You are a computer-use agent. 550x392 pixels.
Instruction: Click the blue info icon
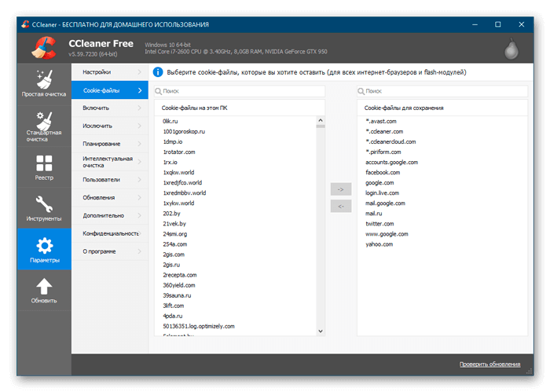158,72
